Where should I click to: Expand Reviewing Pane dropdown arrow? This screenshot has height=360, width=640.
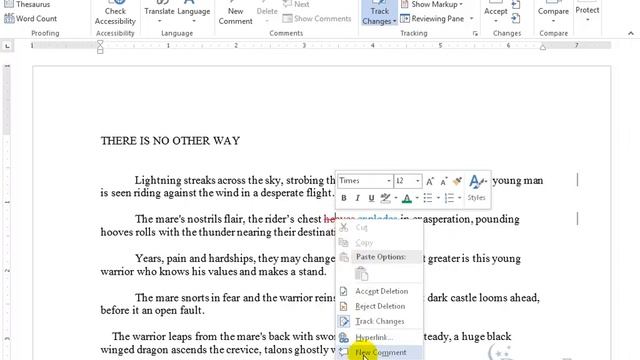471,18
